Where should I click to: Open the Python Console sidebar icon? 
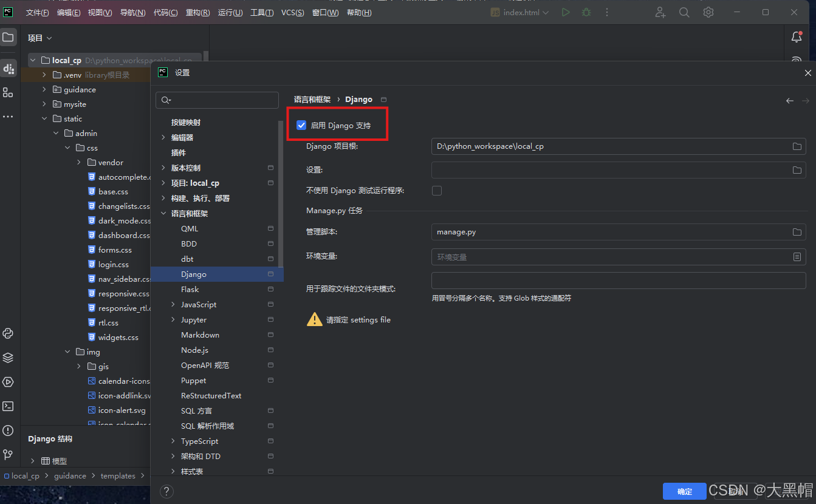coord(8,333)
